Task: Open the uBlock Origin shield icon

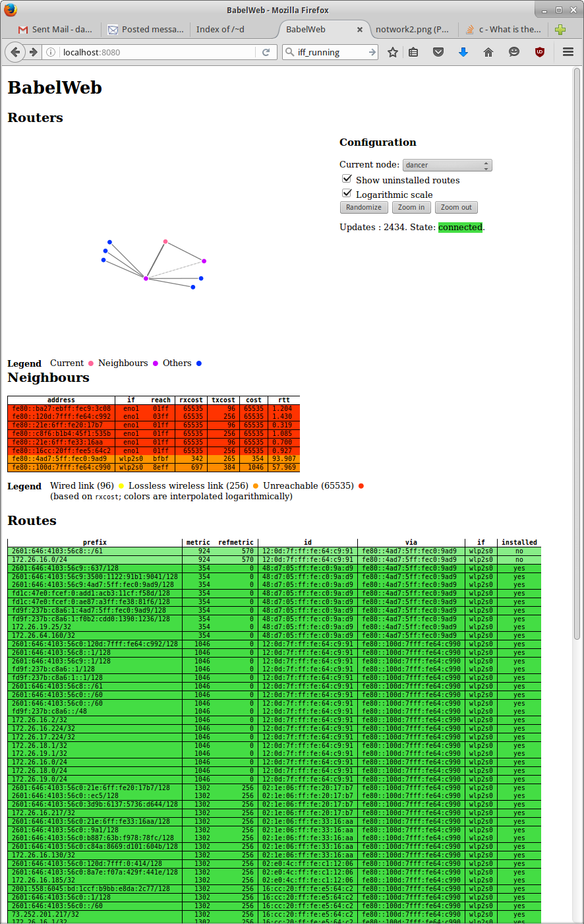Action: (540, 52)
